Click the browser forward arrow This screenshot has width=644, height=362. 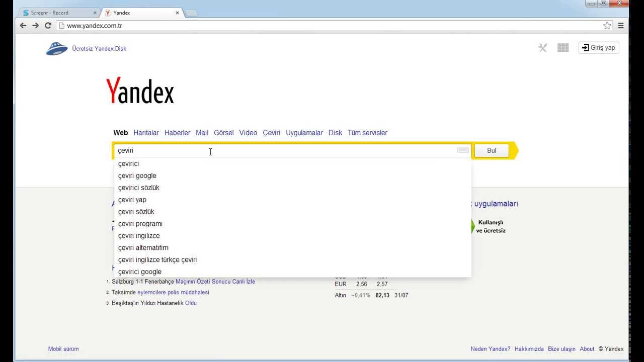(36, 26)
